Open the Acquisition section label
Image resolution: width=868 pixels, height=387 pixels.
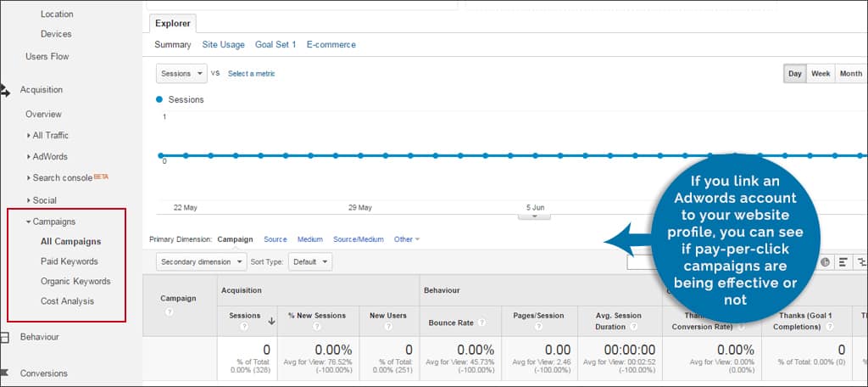point(42,90)
